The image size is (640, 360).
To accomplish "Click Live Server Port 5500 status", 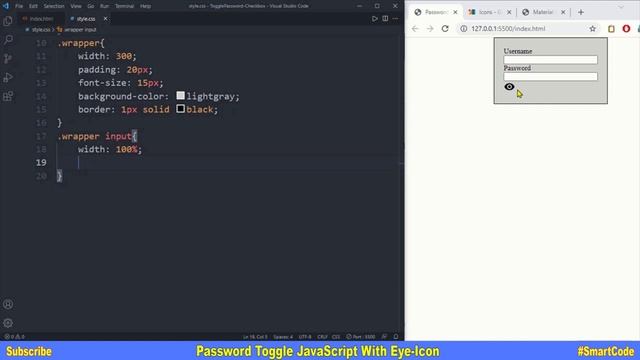I will (x=361, y=337).
